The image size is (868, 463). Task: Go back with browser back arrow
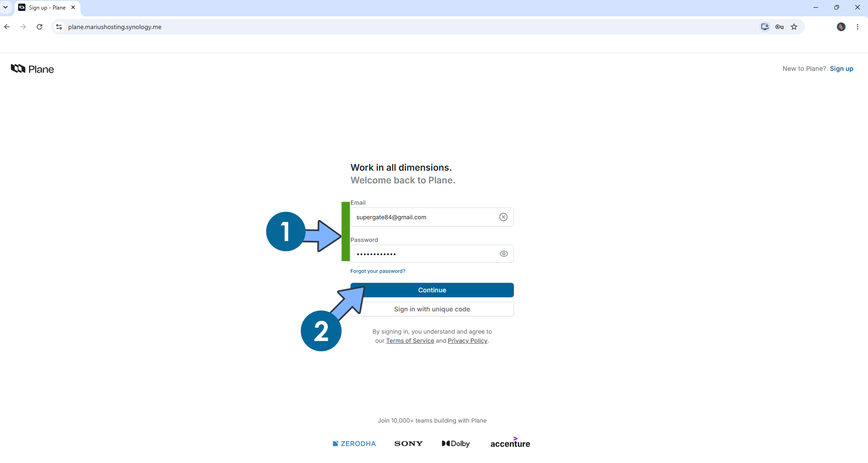click(x=7, y=27)
